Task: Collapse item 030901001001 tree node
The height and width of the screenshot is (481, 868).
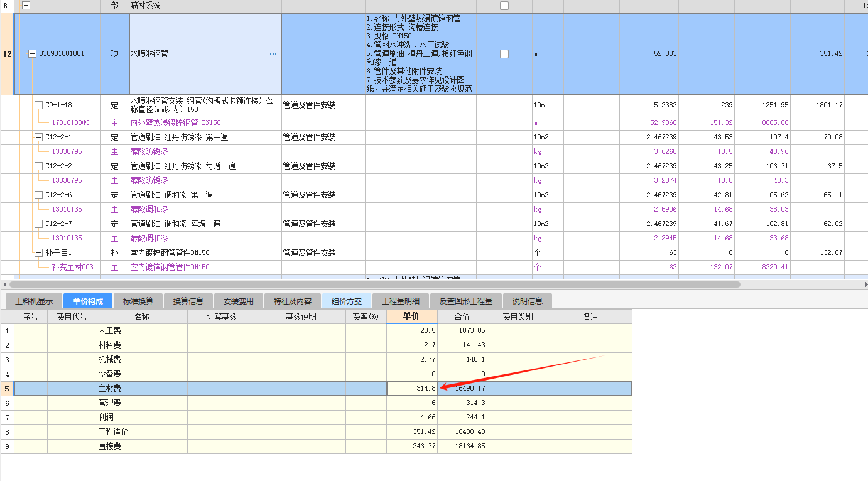Action: (x=33, y=54)
